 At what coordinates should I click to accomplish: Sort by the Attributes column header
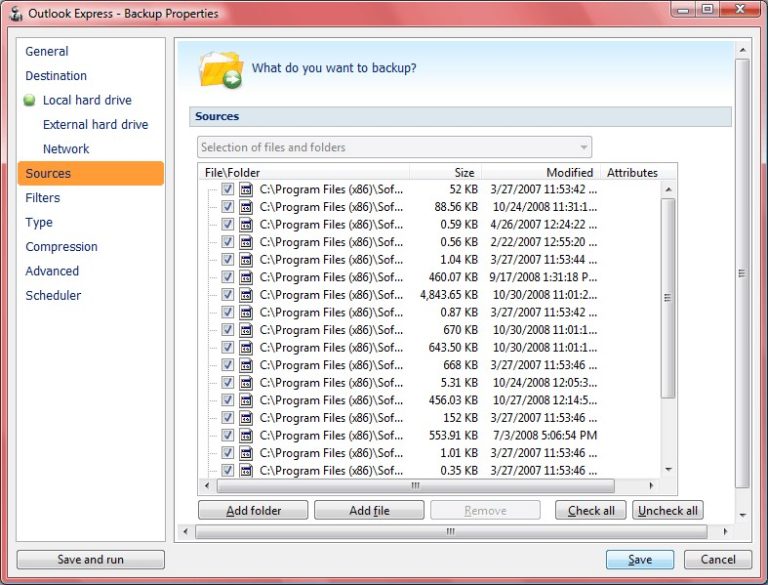click(x=632, y=172)
